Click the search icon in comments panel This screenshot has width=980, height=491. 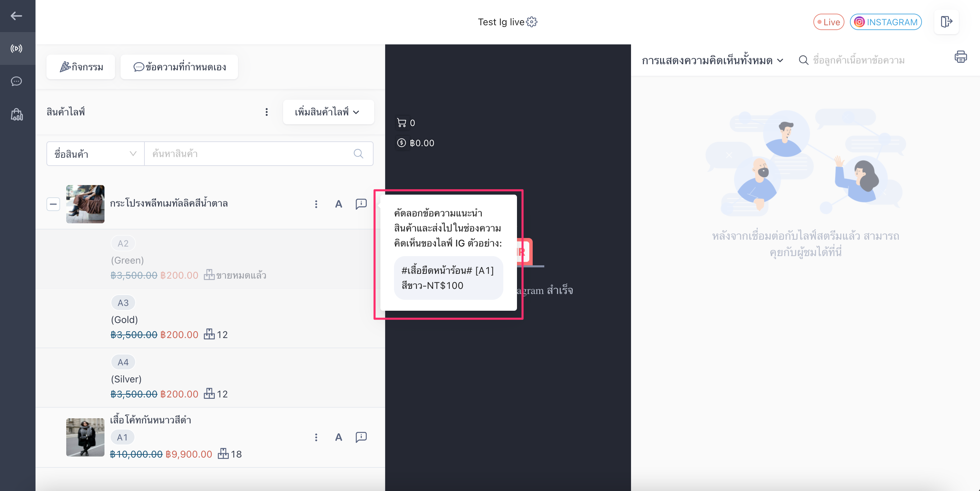pos(803,60)
